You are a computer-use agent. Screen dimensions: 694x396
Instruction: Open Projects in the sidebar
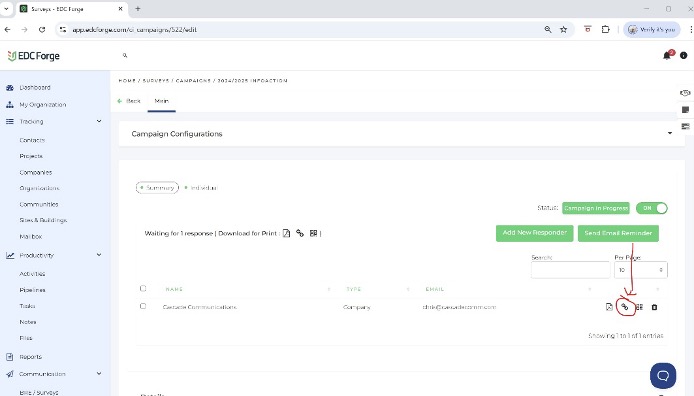[x=31, y=156]
